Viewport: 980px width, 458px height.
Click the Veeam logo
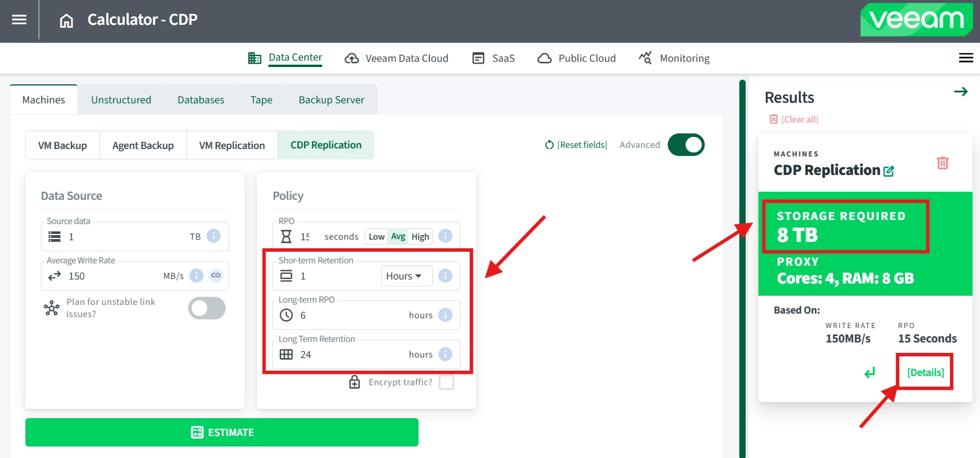[917, 20]
